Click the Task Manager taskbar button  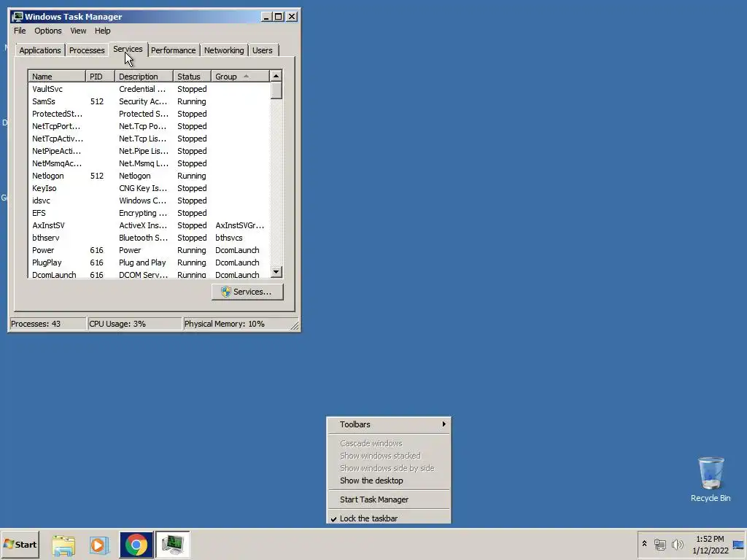172,545
